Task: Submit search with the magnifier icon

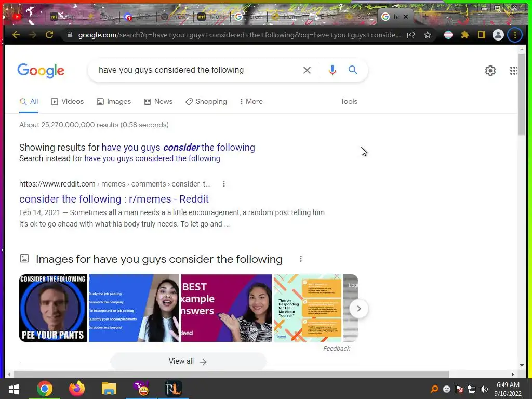Action: coord(353,70)
